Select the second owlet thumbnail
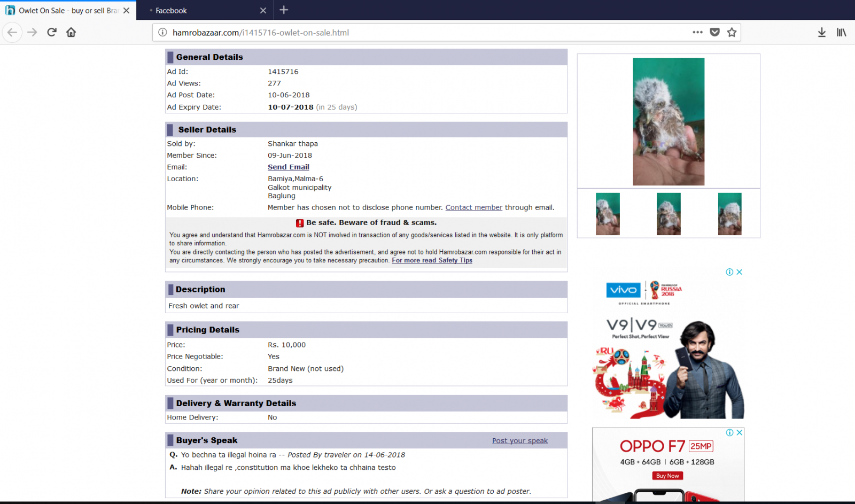The height and width of the screenshot is (504, 855). pos(669,214)
